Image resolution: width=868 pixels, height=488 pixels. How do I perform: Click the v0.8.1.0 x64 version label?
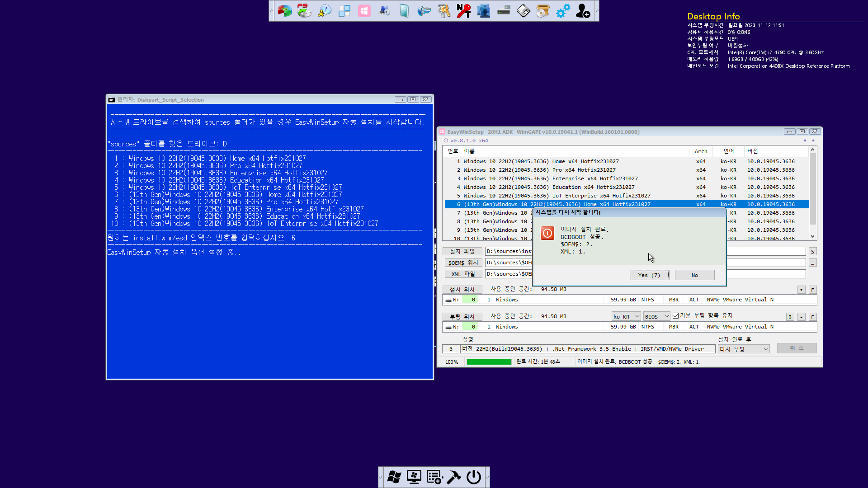click(469, 141)
